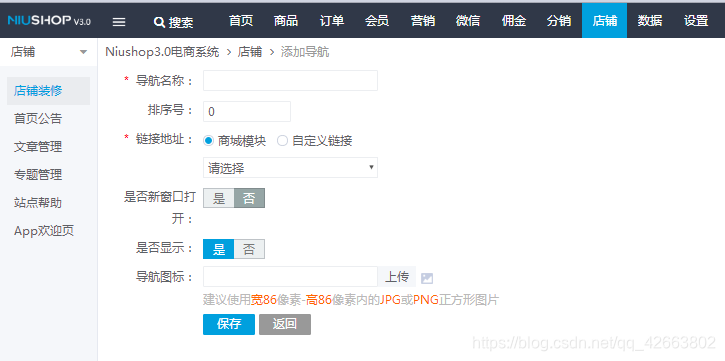Click the 添加导航 breadcrumb text
The height and width of the screenshot is (361, 725).
(x=305, y=52)
